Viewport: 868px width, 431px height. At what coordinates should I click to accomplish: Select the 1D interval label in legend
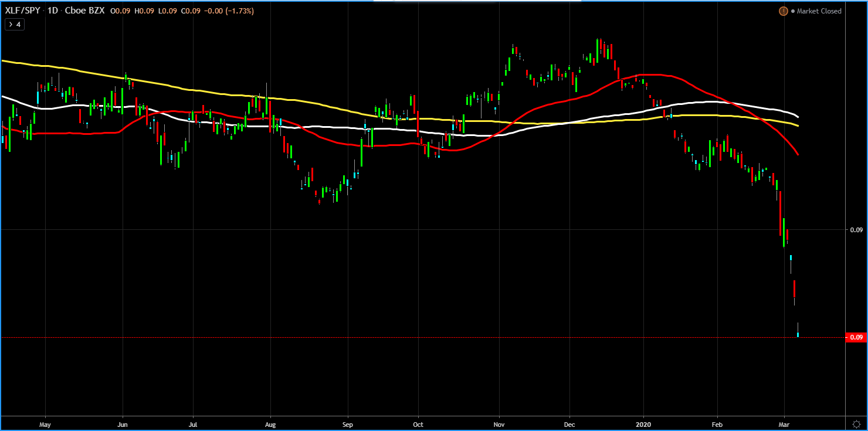(x=52, y=11)
